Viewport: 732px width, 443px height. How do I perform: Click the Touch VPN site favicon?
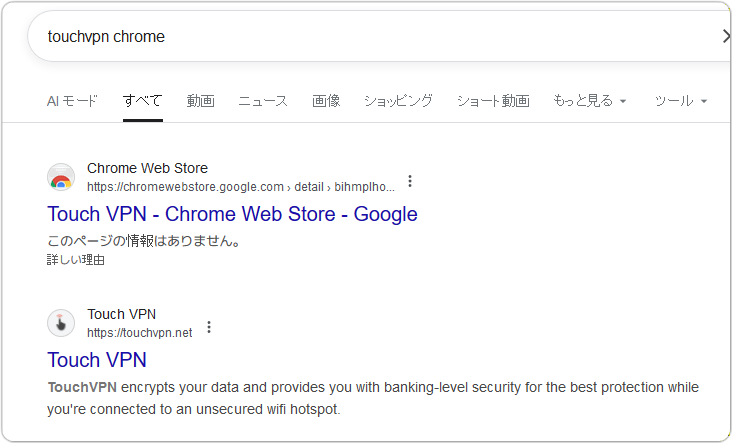[61, 323]
